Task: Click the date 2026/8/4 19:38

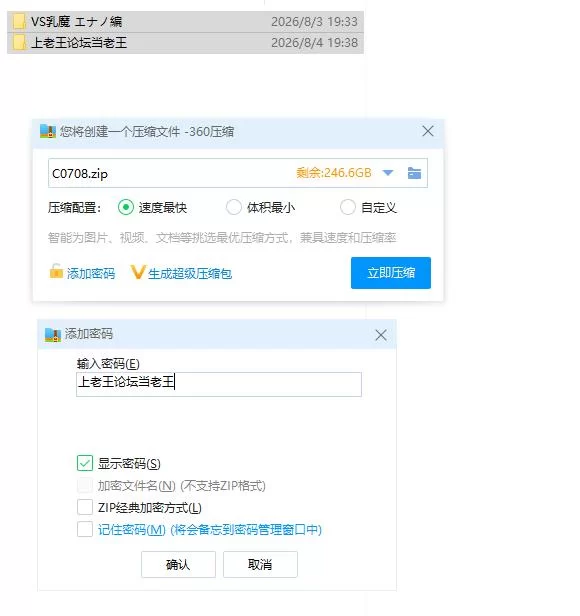Action: click(x=314, y=43)
